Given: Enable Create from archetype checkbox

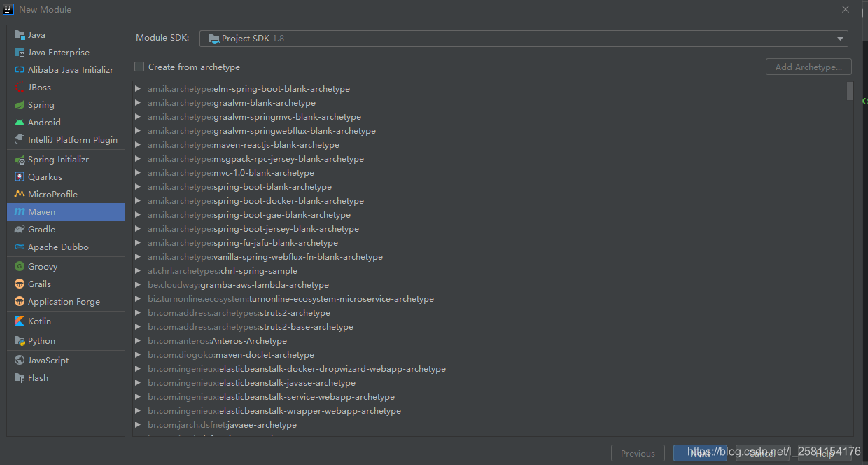Looking at the screenshot, I should (139, 67).
